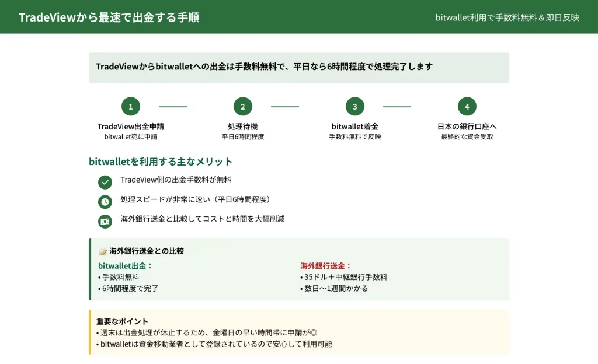Click the header title TradeViewから最速で出金する手順

click(109, 17)
